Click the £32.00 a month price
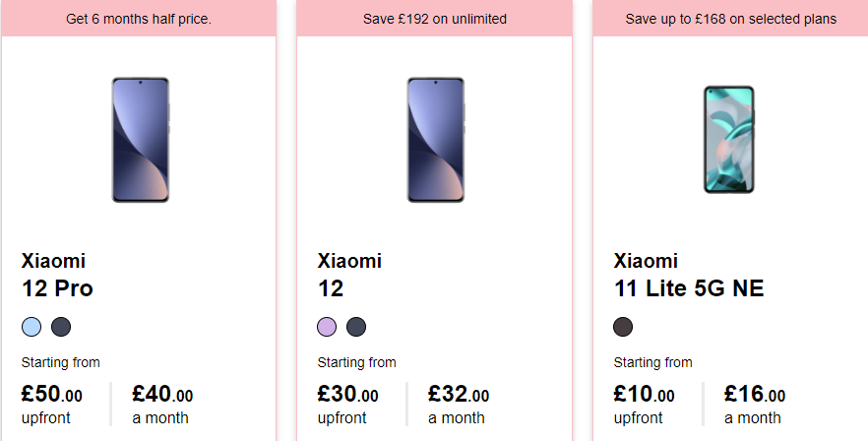The width and height of the screenshot is (868, 441). (x=459, y=405)
